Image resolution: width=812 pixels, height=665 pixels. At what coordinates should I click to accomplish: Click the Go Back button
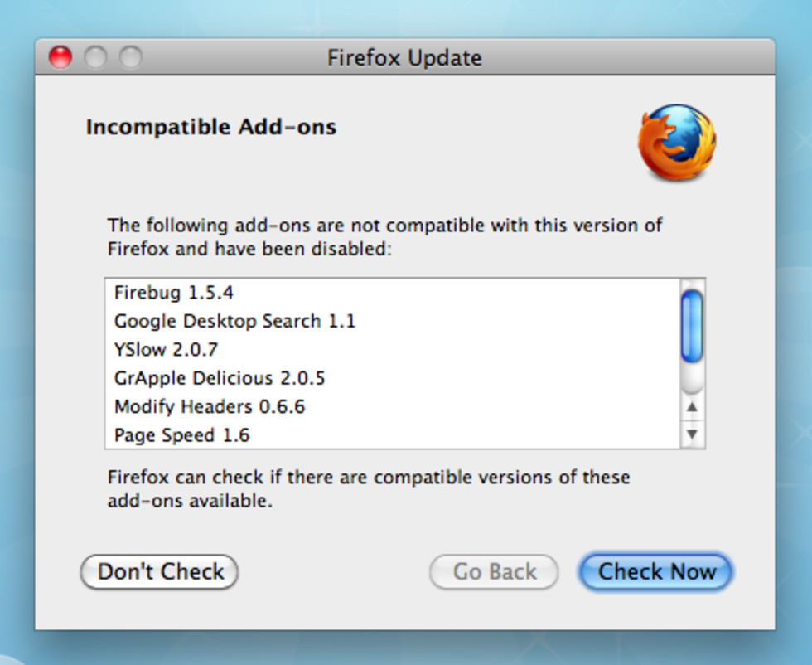494,572
